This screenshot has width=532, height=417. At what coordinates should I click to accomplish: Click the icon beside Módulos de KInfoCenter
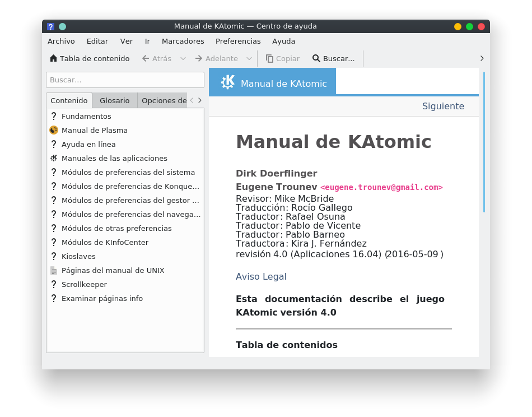54,243
